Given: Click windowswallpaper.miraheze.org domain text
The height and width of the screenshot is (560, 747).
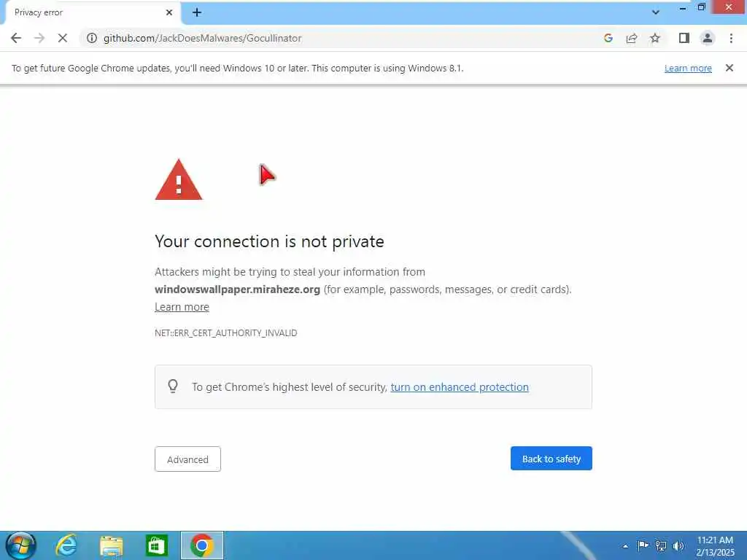Looking at the screenshot, I should [x=237, y=289].
